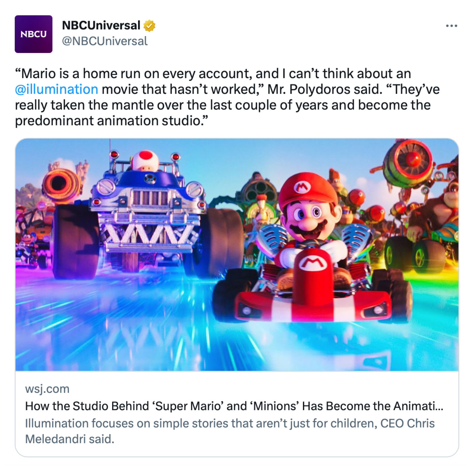The height and width of the screenshot is (467, 476).
Task: Click the M logo on kart front
Action: pyautogui.click(x=313, y=263)
